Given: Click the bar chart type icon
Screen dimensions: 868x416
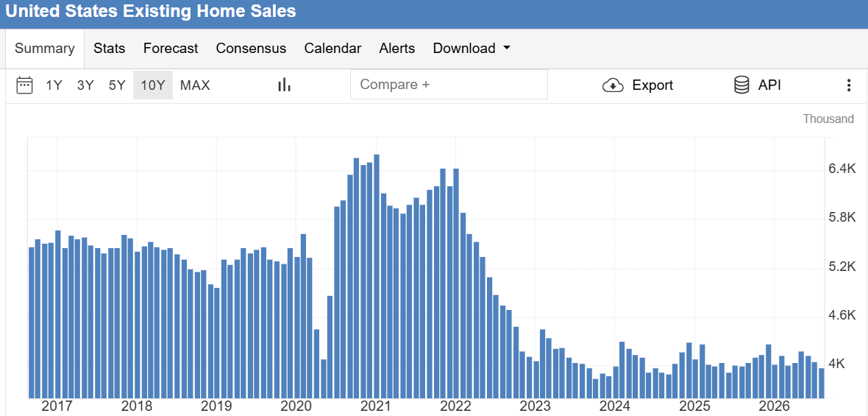Looking at the screenshot, I should pos(285,85).
